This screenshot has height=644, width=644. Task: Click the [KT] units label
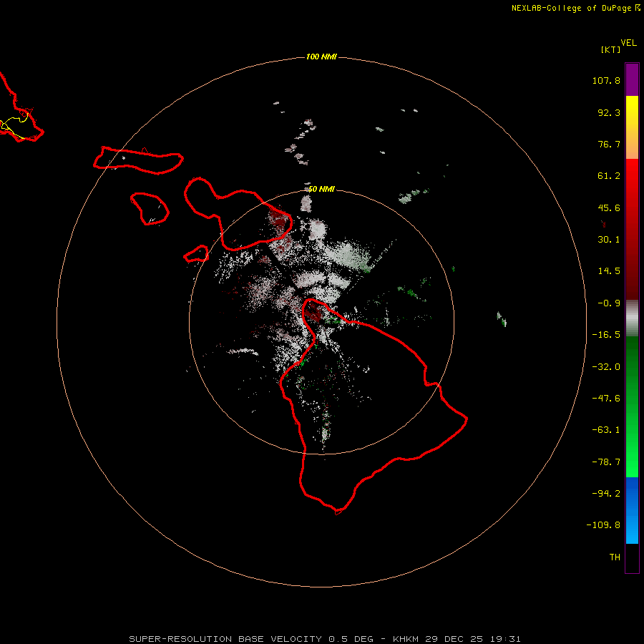tap(610, 49)
